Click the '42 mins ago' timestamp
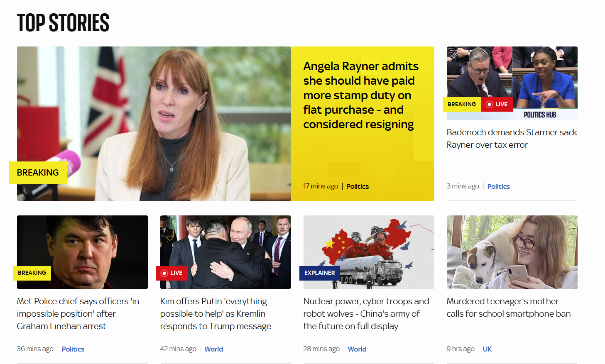Screen dimensions: 605x364 pyautogui.click(x=178, y=349)
